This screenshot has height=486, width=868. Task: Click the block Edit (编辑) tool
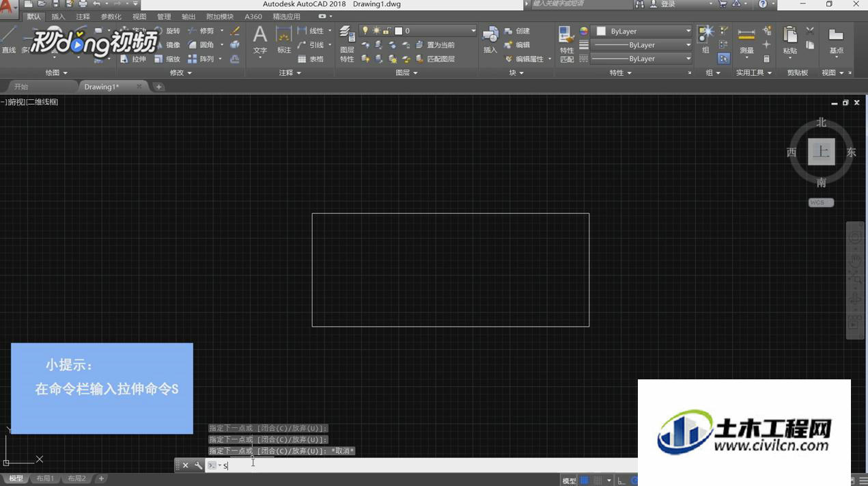click(517, 45)
